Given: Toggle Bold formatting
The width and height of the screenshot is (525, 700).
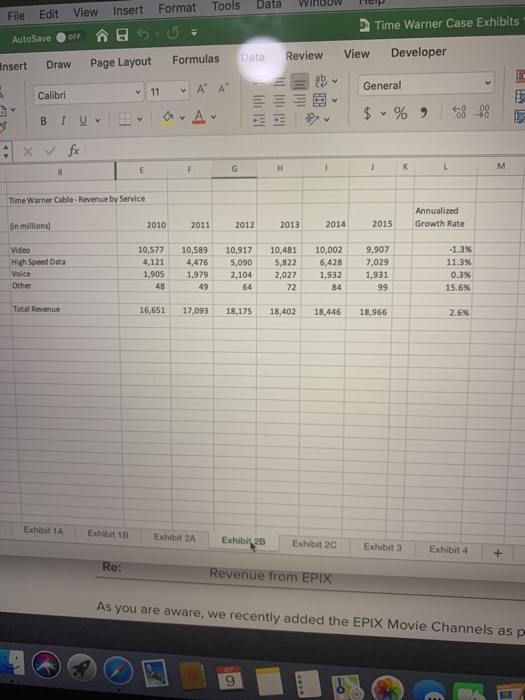Looking at the screenshot, I should pos(43,121).
